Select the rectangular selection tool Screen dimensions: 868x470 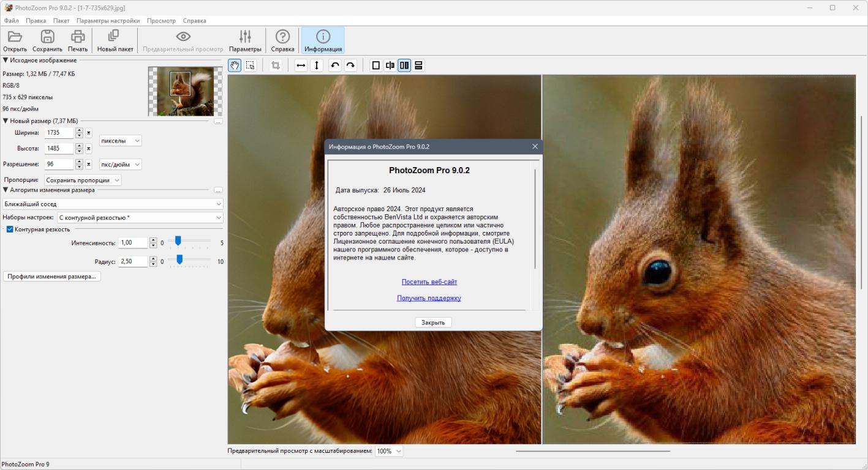pyautogui.click(x=250, y=65)
